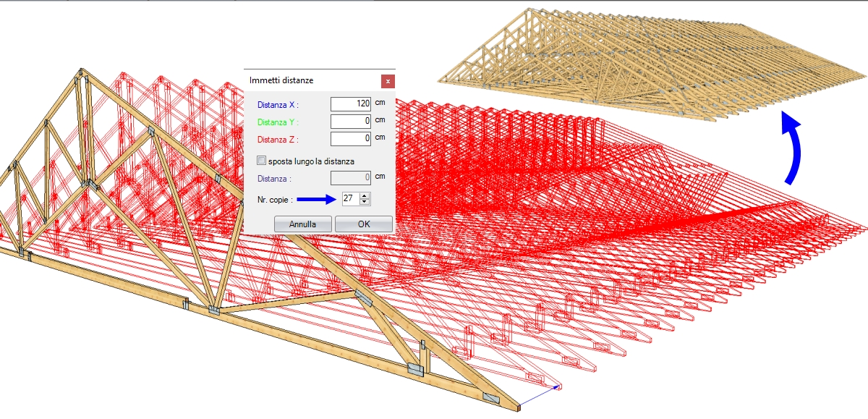Click the OK button
The width and height of the screenshot is (868, 419).
[x=364, y=224]
